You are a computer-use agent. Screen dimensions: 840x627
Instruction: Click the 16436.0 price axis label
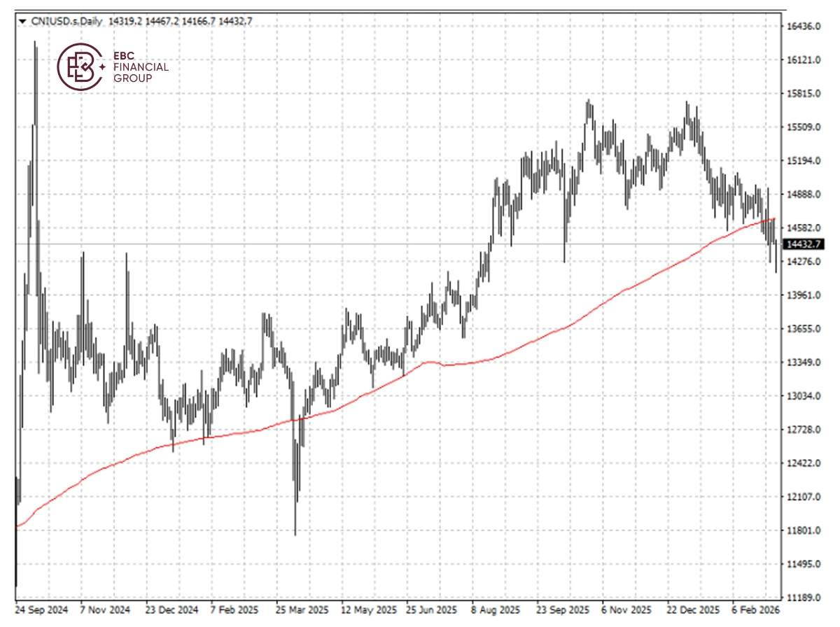(x=805, y=27)
